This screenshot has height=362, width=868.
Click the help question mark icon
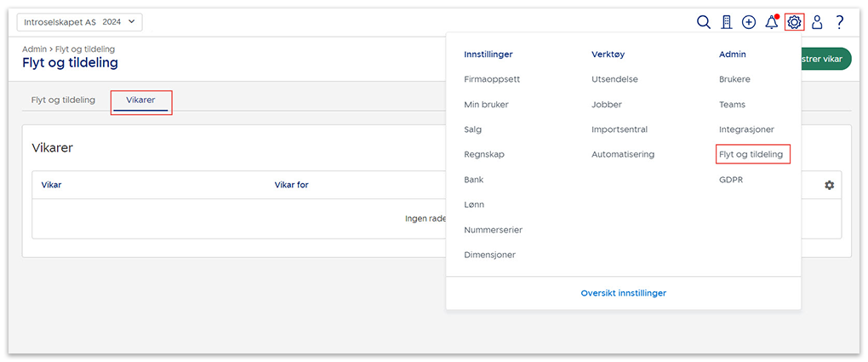[839, 23]
